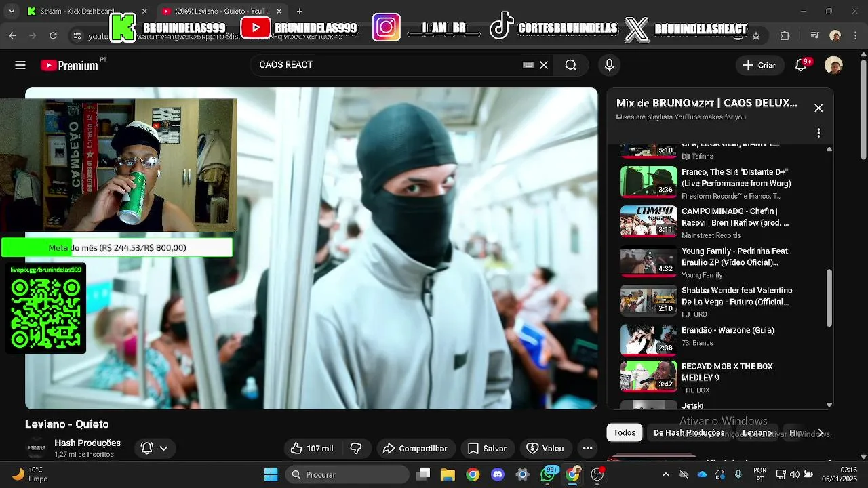Open the Mix playlist three-dot options

click(818, 133)
